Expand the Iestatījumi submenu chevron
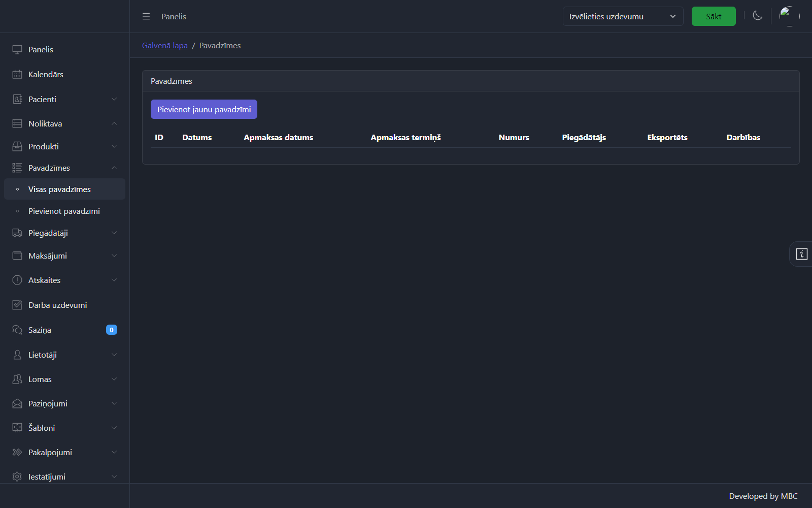The image size is (812, 508). pos(114,477)
